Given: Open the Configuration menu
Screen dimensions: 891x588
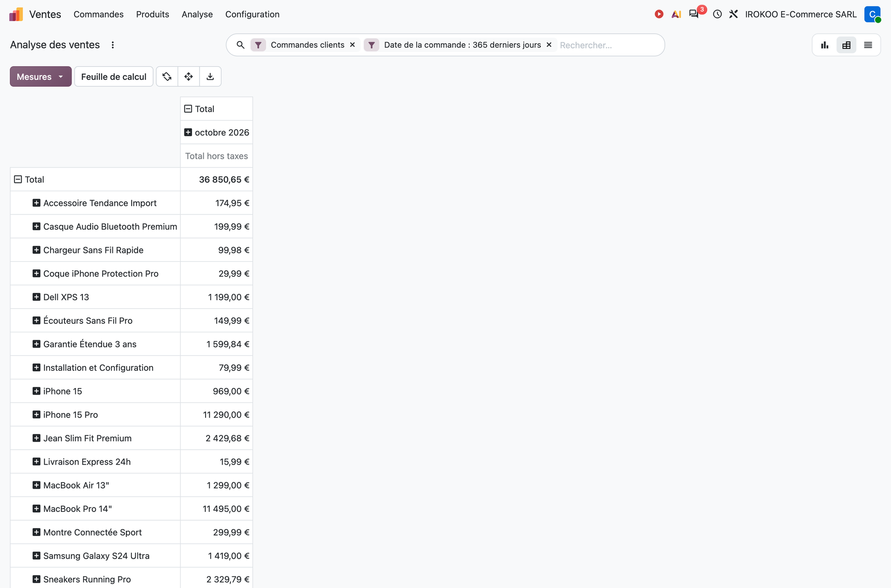Looking at the screenshot, I should click(252, 14).
